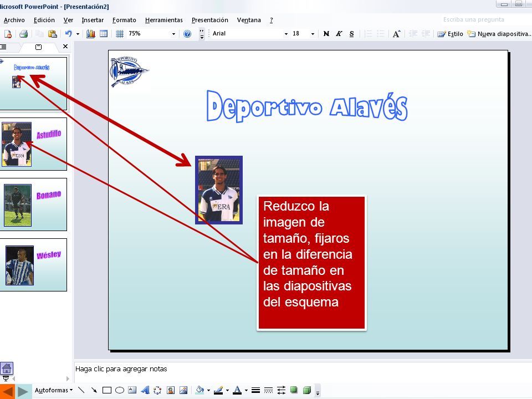Click the Nueva diapositiva button
This screenshot has width=532, height=399.
[x=499, y=34]
